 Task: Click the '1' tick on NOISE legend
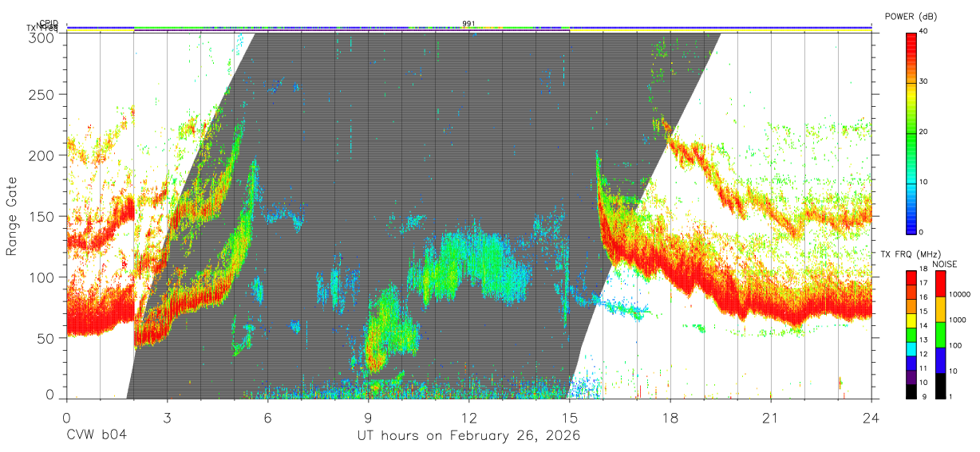click(950, 396)
